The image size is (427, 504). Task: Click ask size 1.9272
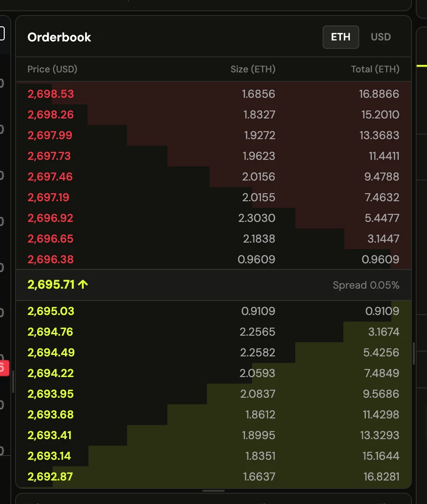260,135
